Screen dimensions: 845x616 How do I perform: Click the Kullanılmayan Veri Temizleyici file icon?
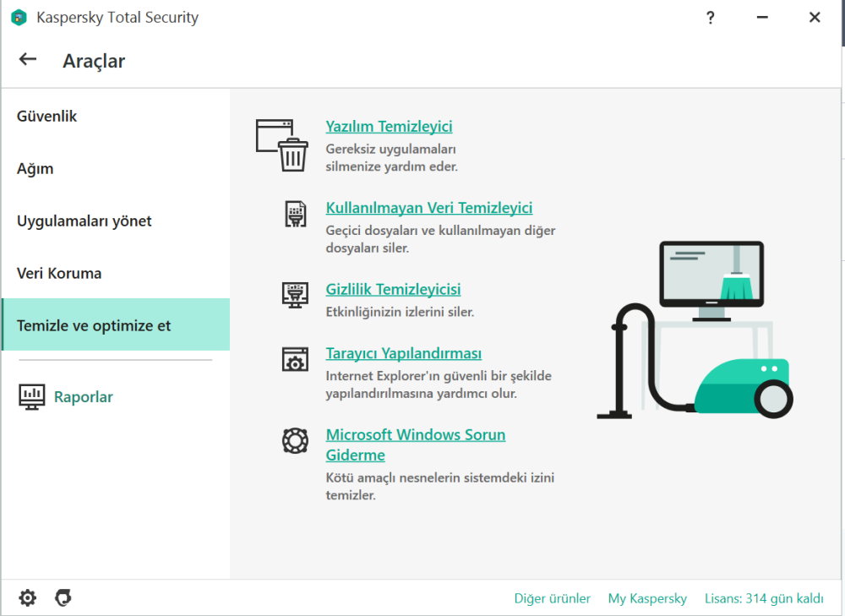(x=295, y=214)
